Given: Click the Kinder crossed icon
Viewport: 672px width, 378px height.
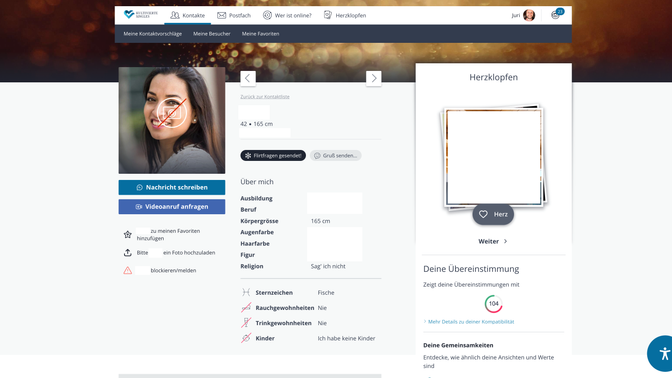Looking at the screenshot, I should (x=246, y=338).
